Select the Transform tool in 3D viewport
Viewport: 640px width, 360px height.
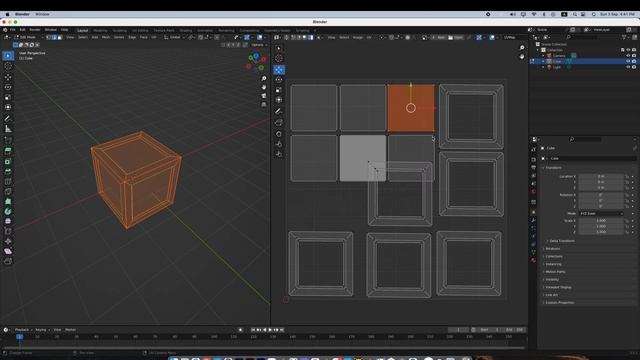click(x=8, y=107)
